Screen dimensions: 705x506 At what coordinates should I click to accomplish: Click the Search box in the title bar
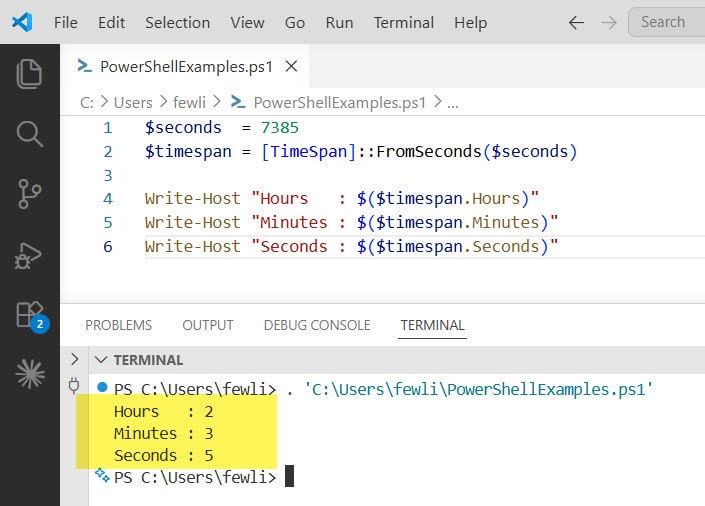(667, 22)
